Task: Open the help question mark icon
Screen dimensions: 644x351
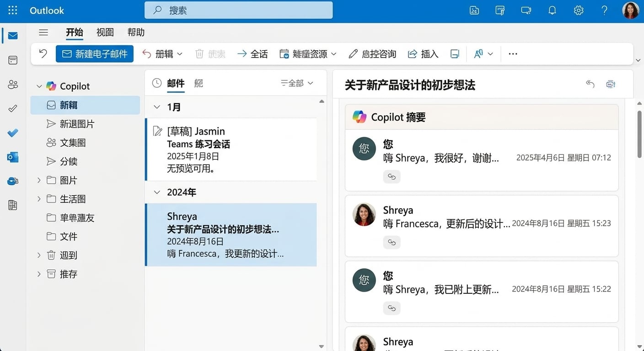Action: point(605,11)
